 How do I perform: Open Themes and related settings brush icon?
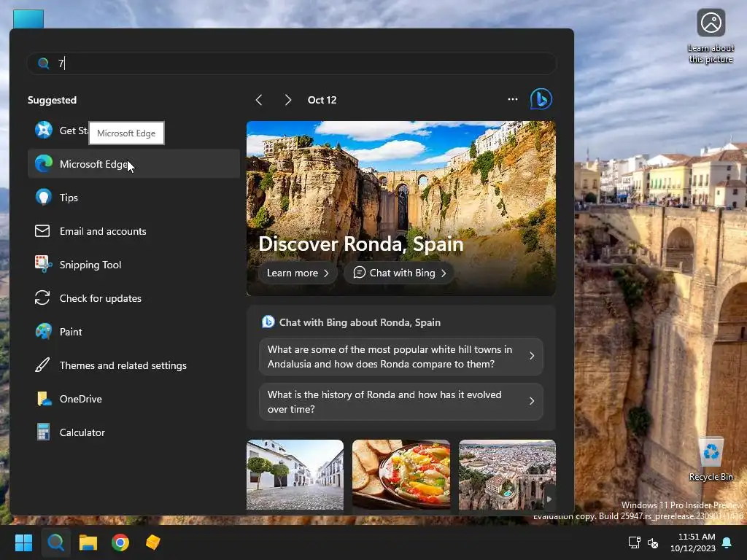(42, 365)
